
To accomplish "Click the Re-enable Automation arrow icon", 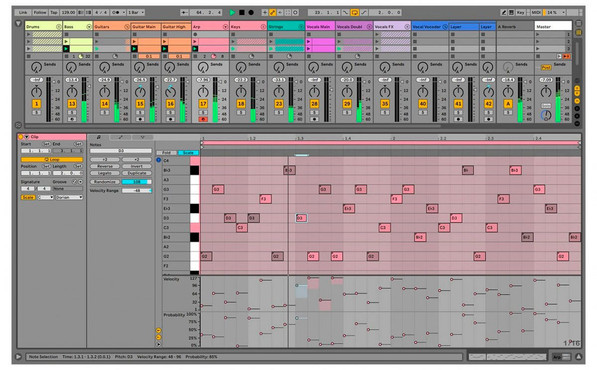I will (x=280, y=13).
